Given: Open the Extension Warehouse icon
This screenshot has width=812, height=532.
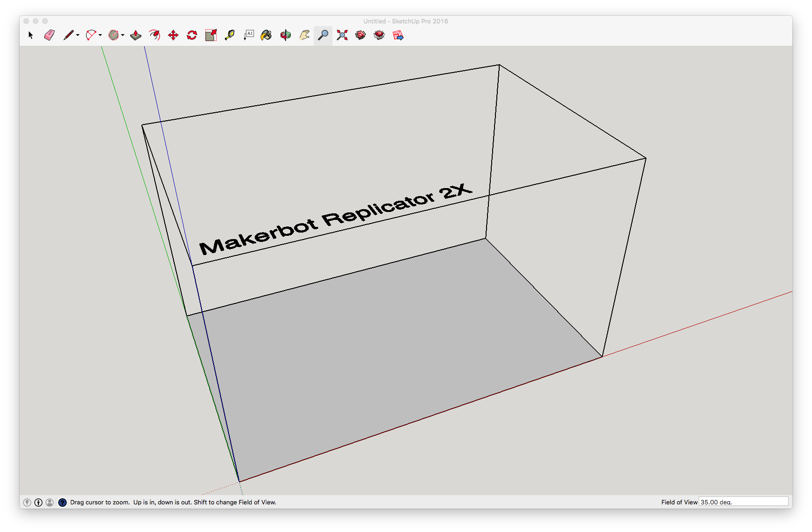Looking at the screenshot, I should [379, 35].
